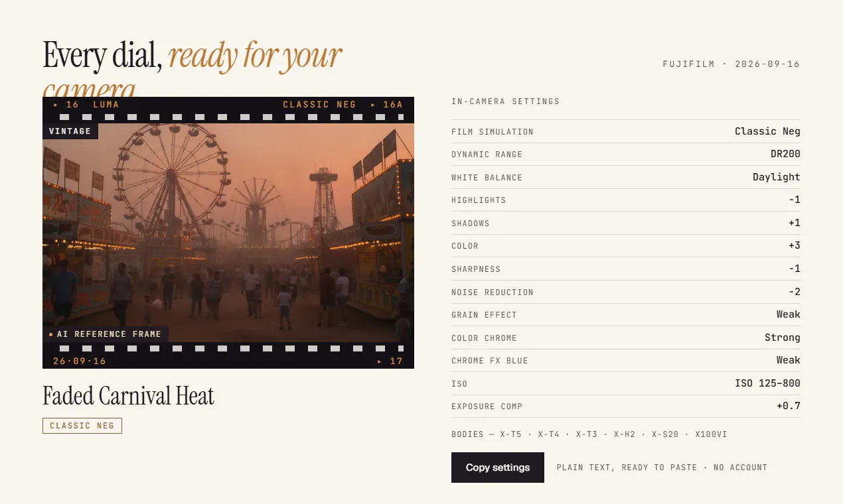Click the 'Strong' Color Chrome value

[783, 338]
